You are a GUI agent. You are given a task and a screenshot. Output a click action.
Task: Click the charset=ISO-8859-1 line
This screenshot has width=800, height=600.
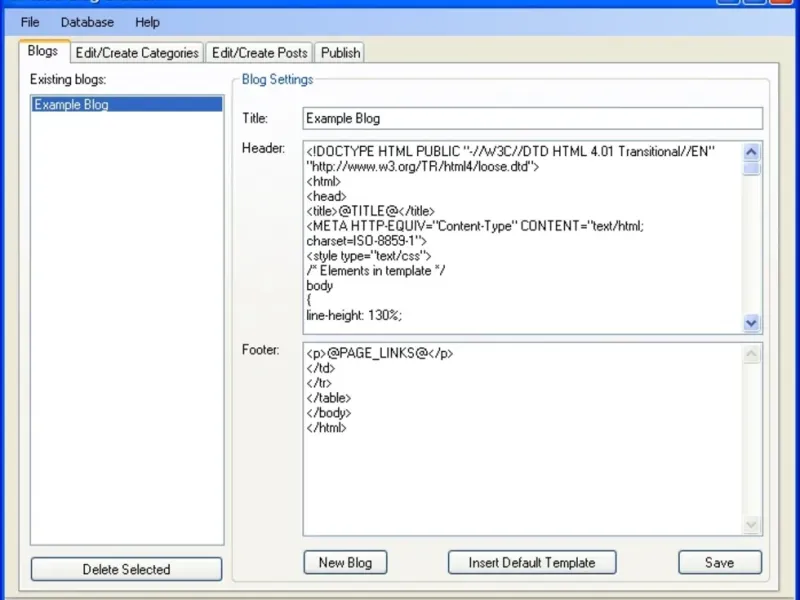366,241
